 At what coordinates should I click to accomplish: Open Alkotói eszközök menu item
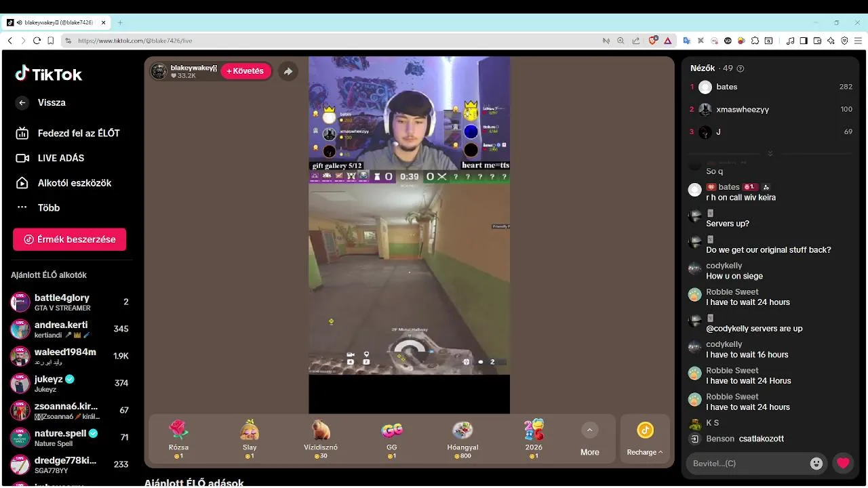point(63,183)
